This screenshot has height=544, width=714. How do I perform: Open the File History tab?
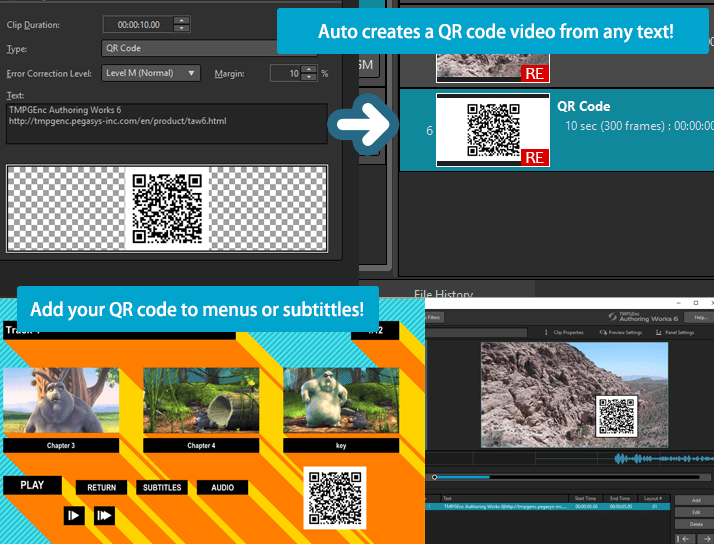[444, 294]
